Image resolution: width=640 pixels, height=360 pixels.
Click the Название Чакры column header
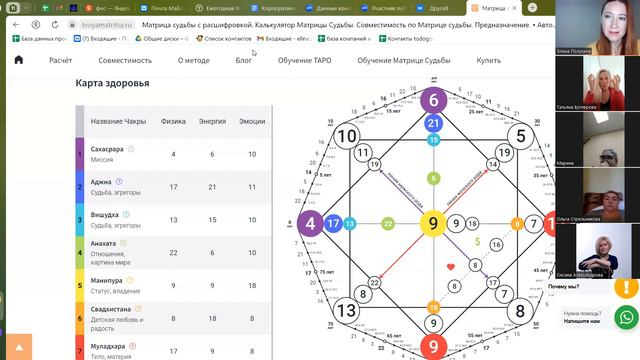click(x=118, y=121)
